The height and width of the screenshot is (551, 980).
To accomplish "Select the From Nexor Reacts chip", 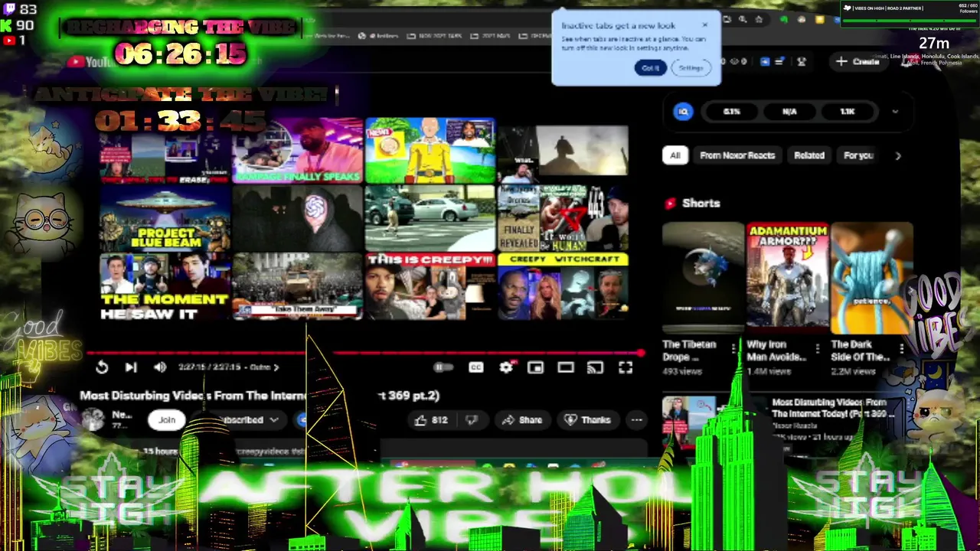I will click(737, 155).
